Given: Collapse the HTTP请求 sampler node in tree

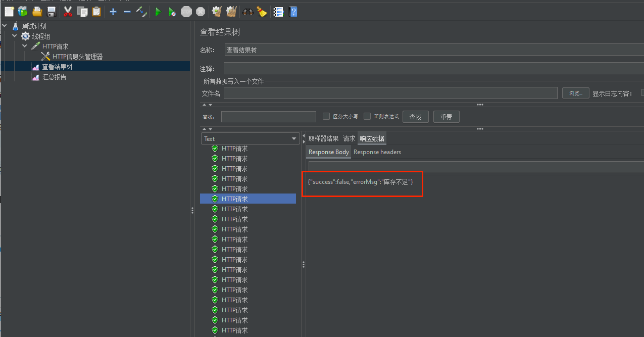Looking at the screenshot, I should click(x=25, y=46).
